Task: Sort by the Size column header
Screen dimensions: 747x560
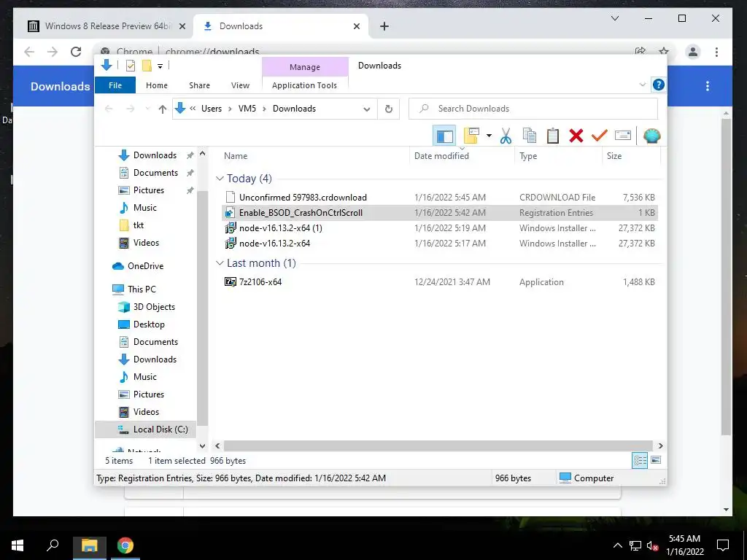Action: (x=631, y=156)
